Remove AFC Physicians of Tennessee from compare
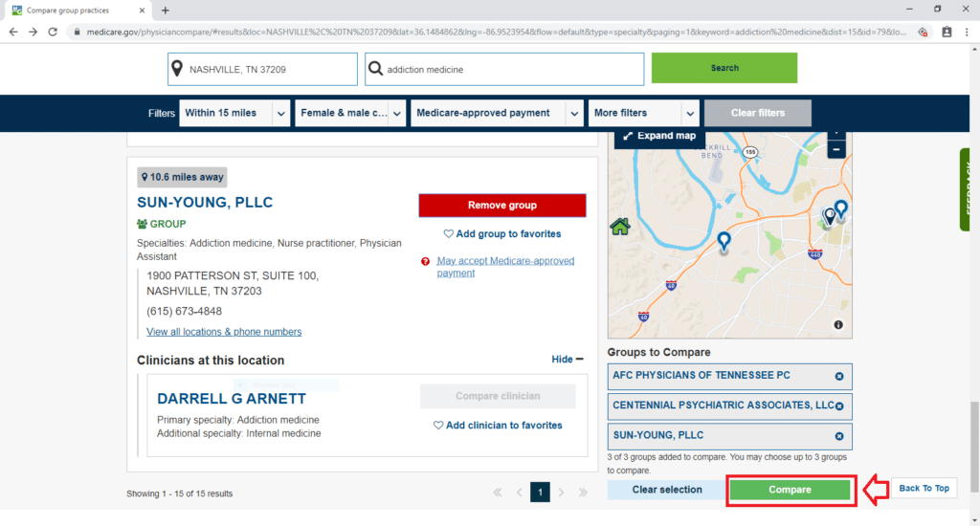 point(839,376)
